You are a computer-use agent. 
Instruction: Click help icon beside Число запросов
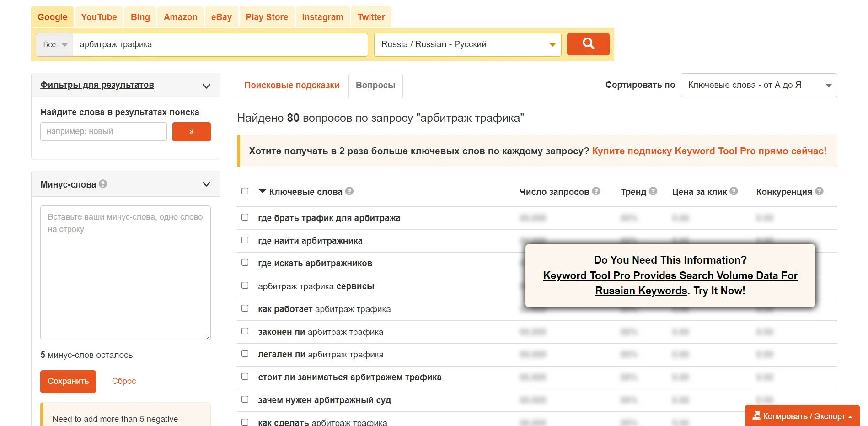596,191
